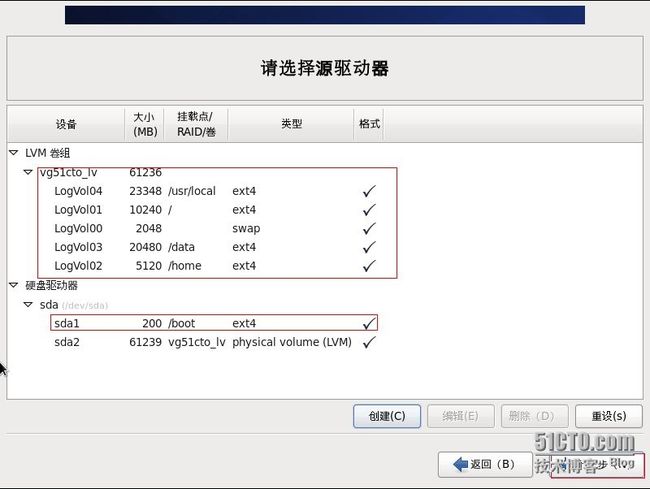Select the sda2 physical volume name
The height and width of the screenshot is (489, 650).
(x=68, y=342)
